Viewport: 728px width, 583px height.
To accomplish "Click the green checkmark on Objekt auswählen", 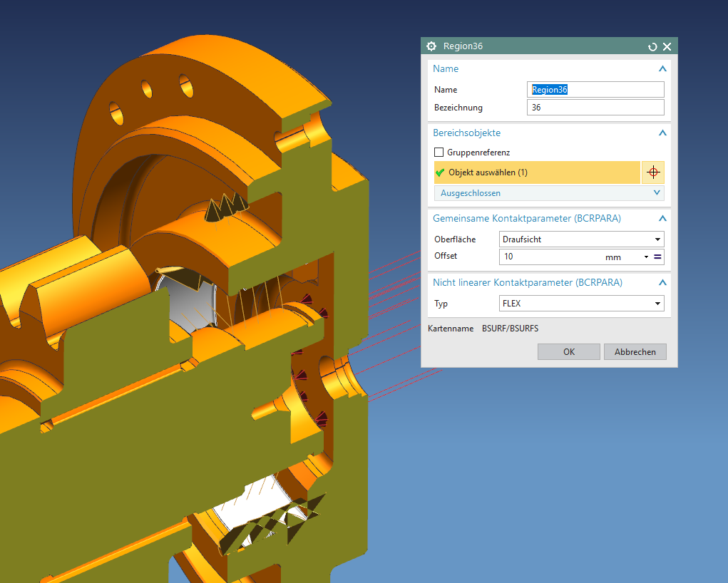I will [x=441, y=172].
